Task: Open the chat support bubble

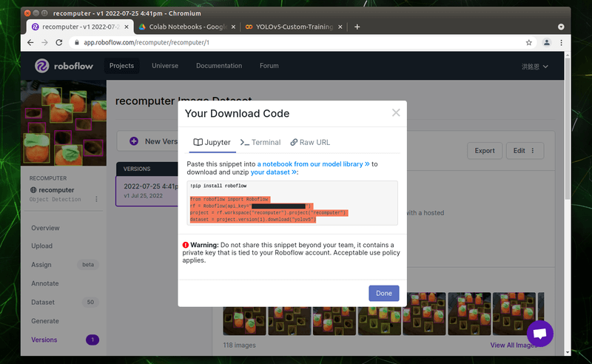Action: (540, 334)
